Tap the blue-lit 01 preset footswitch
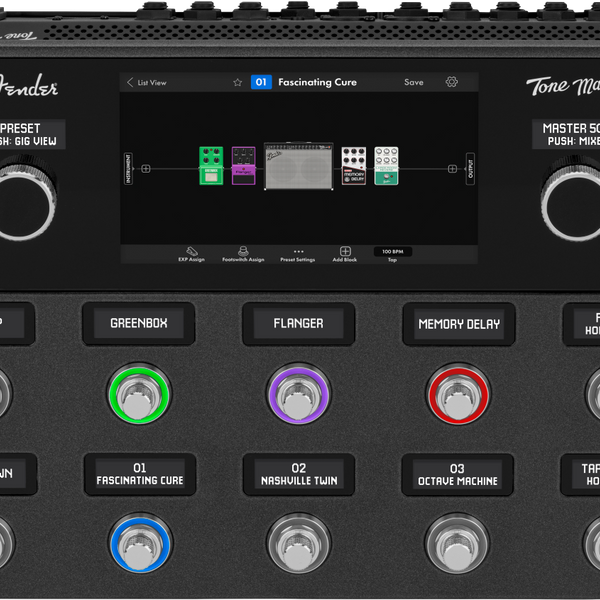600x600 pixels. click(x=140, y=543)
